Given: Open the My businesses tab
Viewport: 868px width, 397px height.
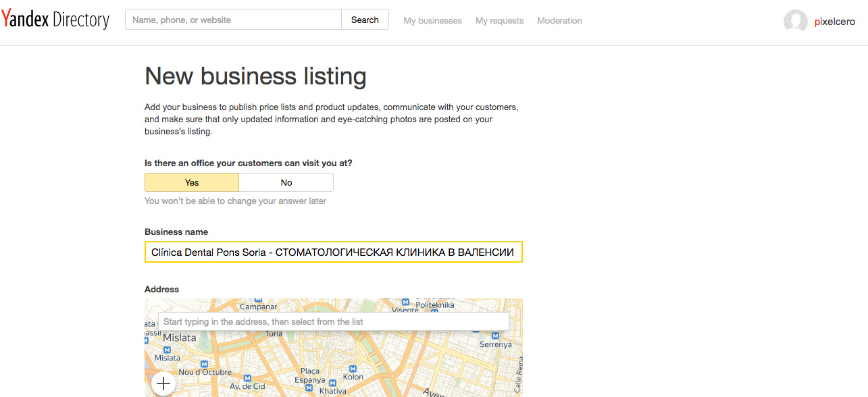Looking at the screenshot, I should (432, 21).
